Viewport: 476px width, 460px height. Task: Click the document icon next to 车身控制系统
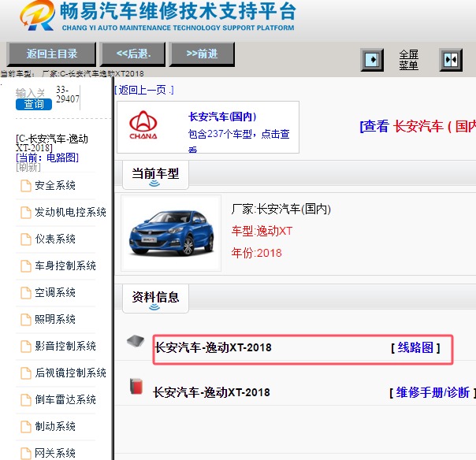[x=26, y=266]
